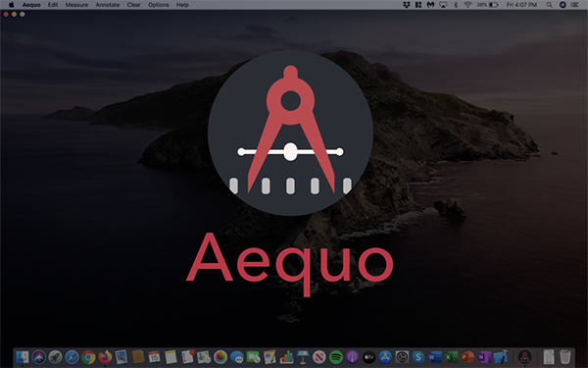This screenshot has height=368, width=588.
Task: Open Podcasts in the Dock
Action: [x=353, y=357]
